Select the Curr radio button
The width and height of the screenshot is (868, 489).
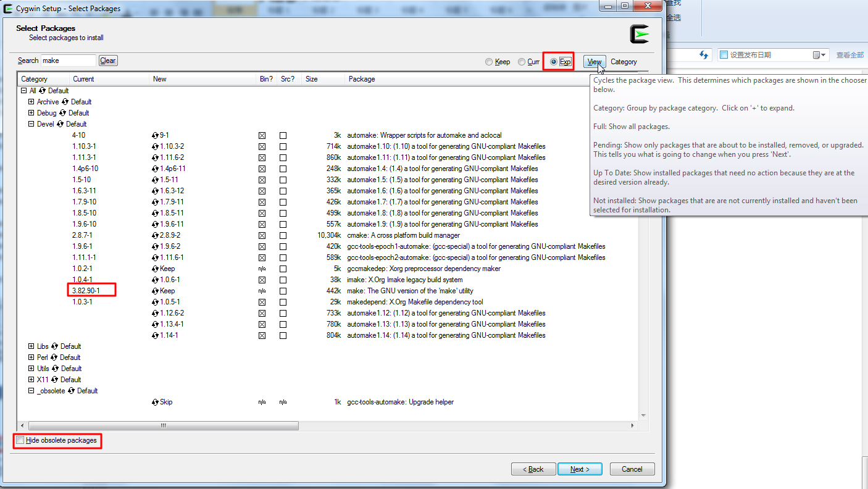[522, 62]
